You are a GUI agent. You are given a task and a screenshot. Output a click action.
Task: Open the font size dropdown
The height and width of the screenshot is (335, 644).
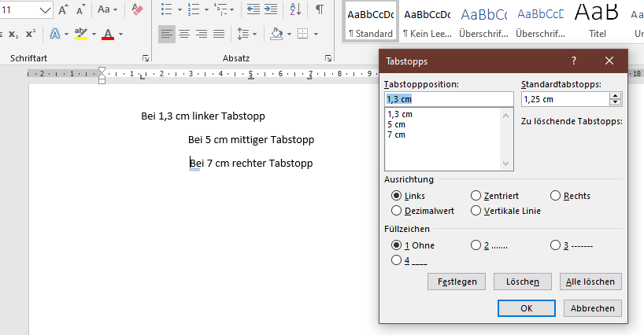(46, 10)
